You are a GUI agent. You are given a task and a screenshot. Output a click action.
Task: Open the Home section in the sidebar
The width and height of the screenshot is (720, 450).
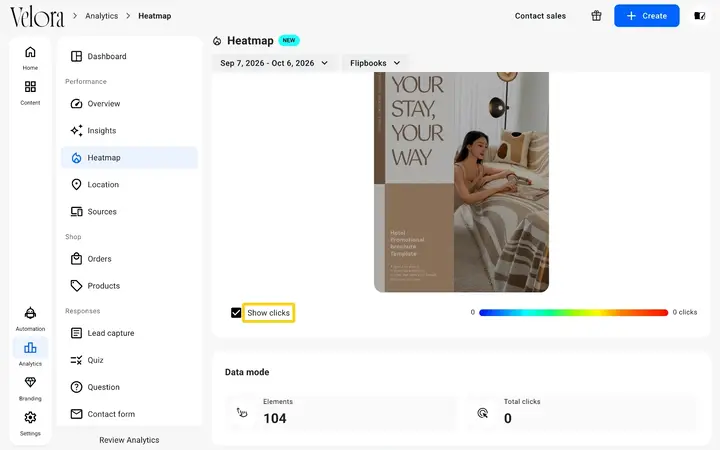[x=30, y=58]
